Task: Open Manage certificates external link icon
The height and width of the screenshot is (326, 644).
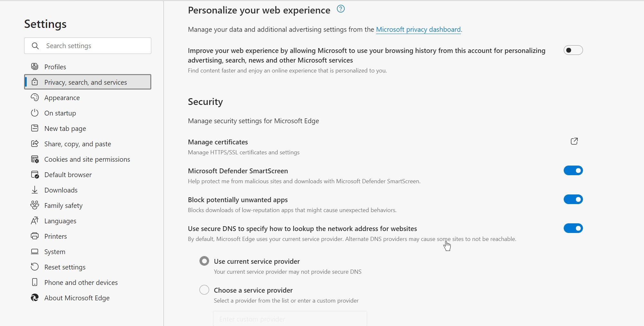Action: tap(574, 141)
